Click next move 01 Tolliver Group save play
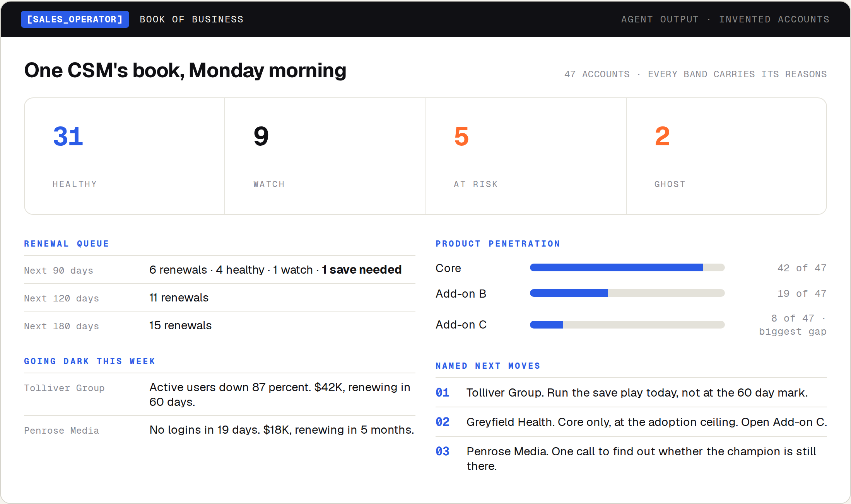The height and width of the screenshot is (504, 851). [631, 393]
